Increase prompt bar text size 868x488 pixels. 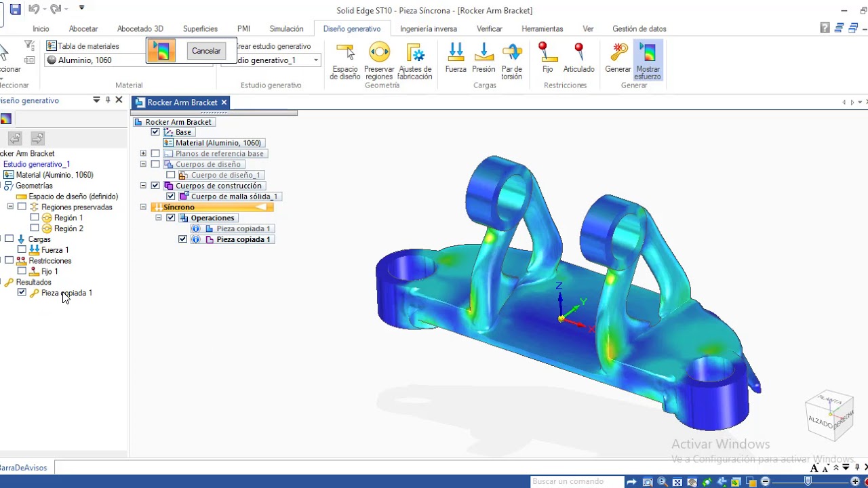click(x=814, y=468)
